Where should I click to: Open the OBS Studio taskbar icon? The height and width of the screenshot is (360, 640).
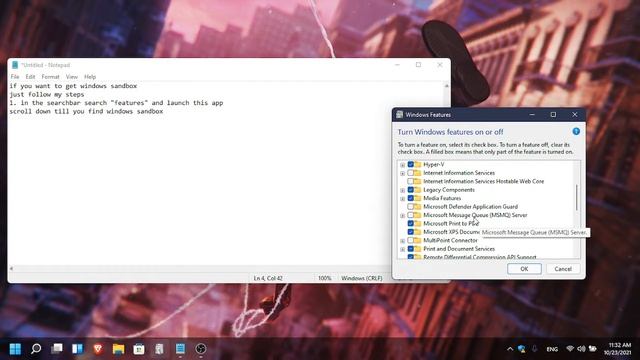click(x=200, y=349)
